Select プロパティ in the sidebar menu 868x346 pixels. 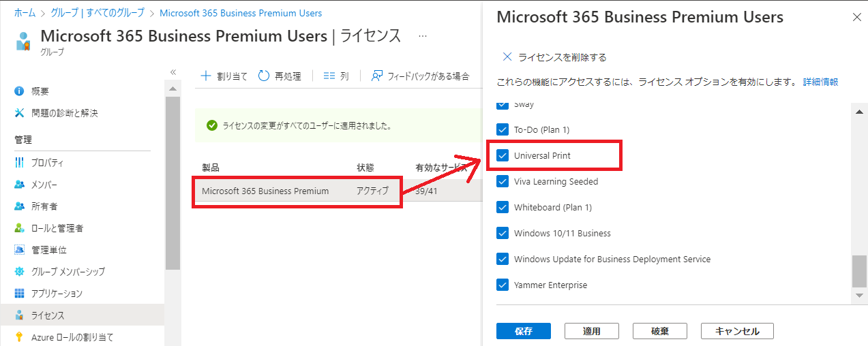[x=48, y=163]
